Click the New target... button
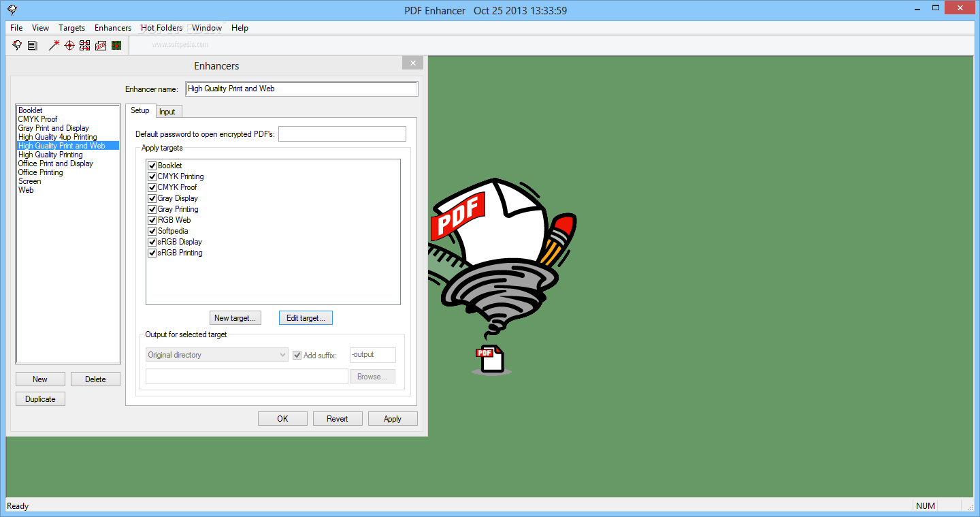980x517 pixels. pos(235,318)
